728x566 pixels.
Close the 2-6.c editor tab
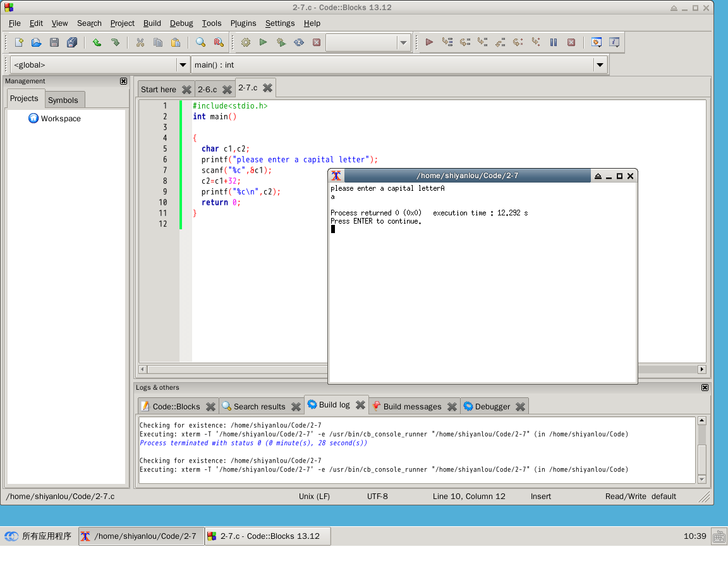coord(227,90)
